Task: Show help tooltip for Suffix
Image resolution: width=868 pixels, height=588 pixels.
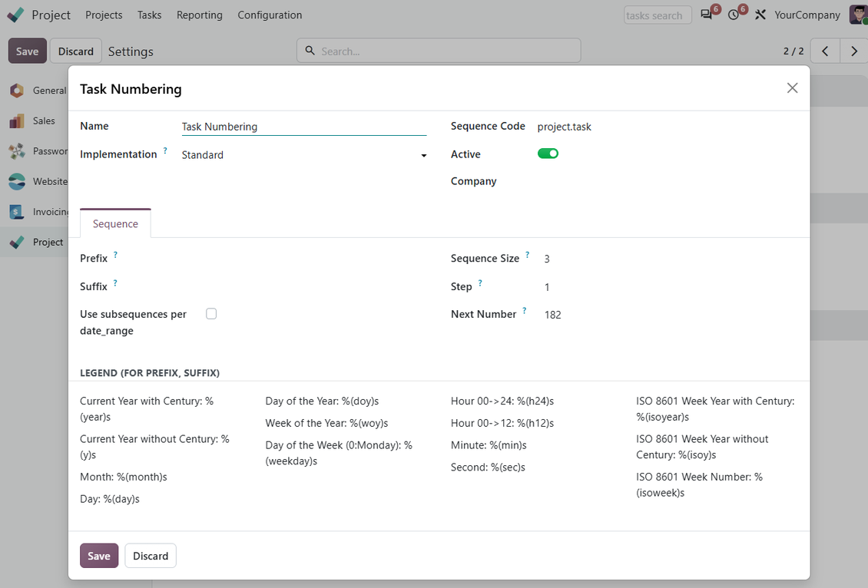Action: point(115,282)
